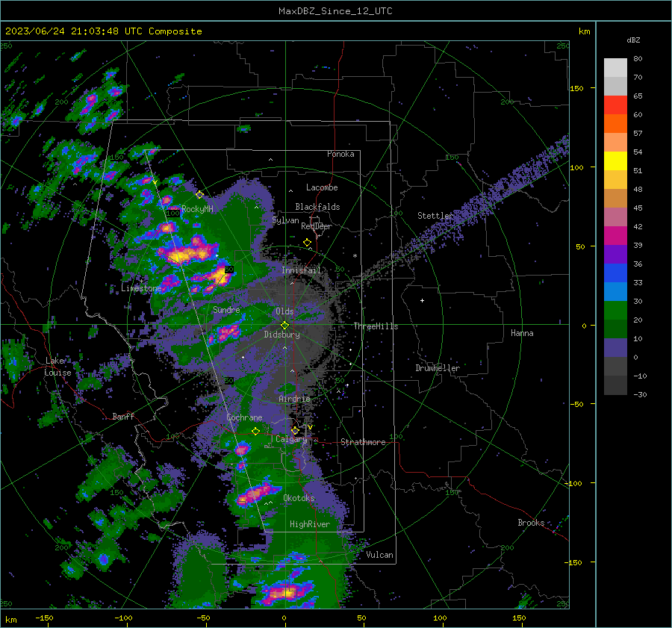Click the yellow diamond marker beside RockyMH
This screenshot has height=628, width=672.
pos(199,195)
